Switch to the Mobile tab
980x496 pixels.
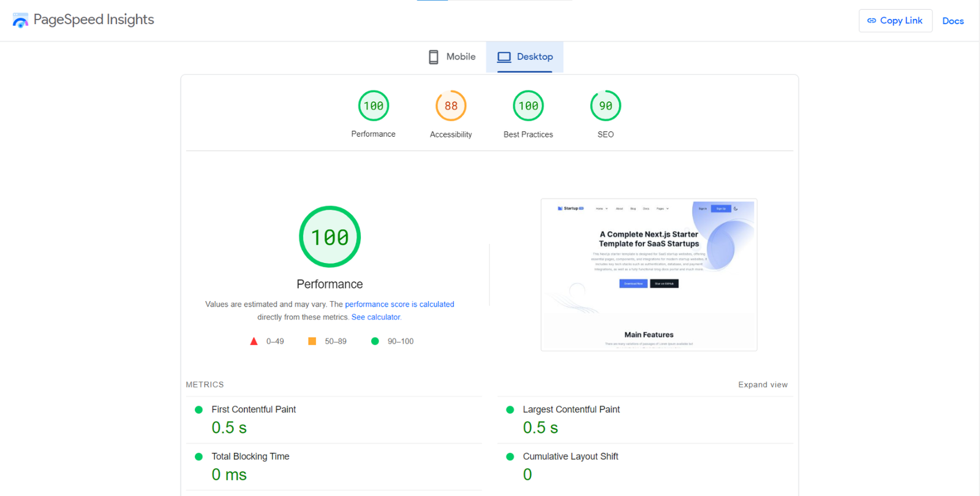coord(452,57)
